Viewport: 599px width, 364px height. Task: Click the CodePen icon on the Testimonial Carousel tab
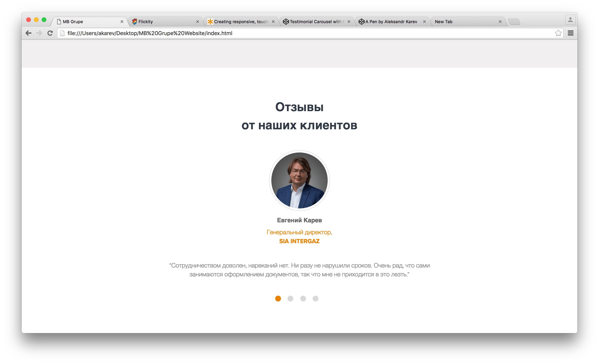(286, 21)
